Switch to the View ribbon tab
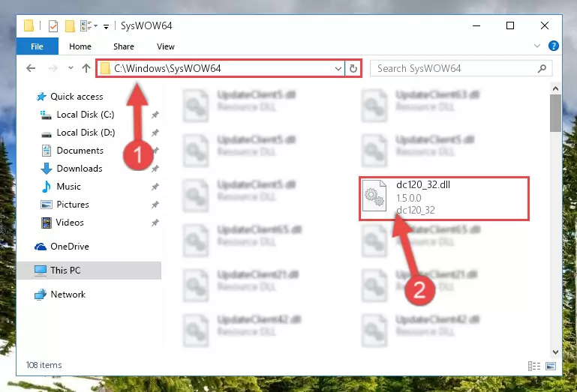Image resolution: width=577 pixels, height=392 pixels. (x=166, y=46)
